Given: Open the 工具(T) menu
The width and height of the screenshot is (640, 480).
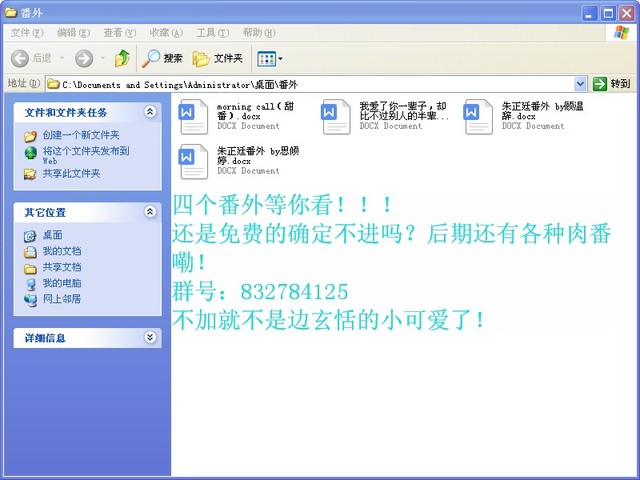Looking at the screenshot, I should pyautogui.click(x=213, y=33).
